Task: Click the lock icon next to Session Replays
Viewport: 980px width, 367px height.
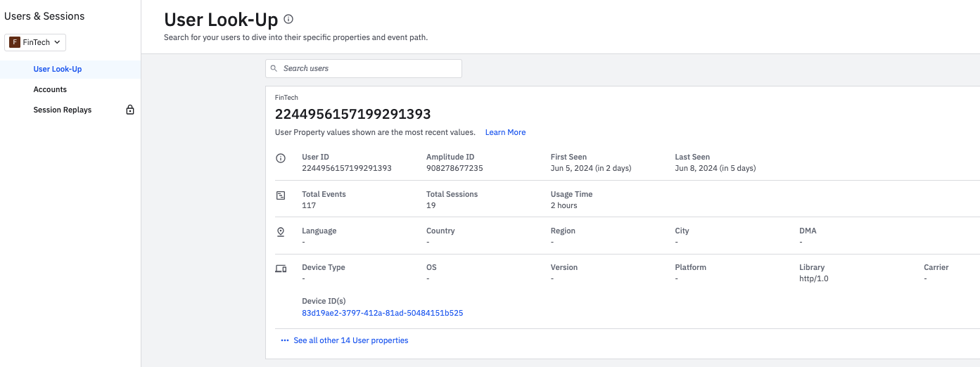Action: (x=129, y=110)
